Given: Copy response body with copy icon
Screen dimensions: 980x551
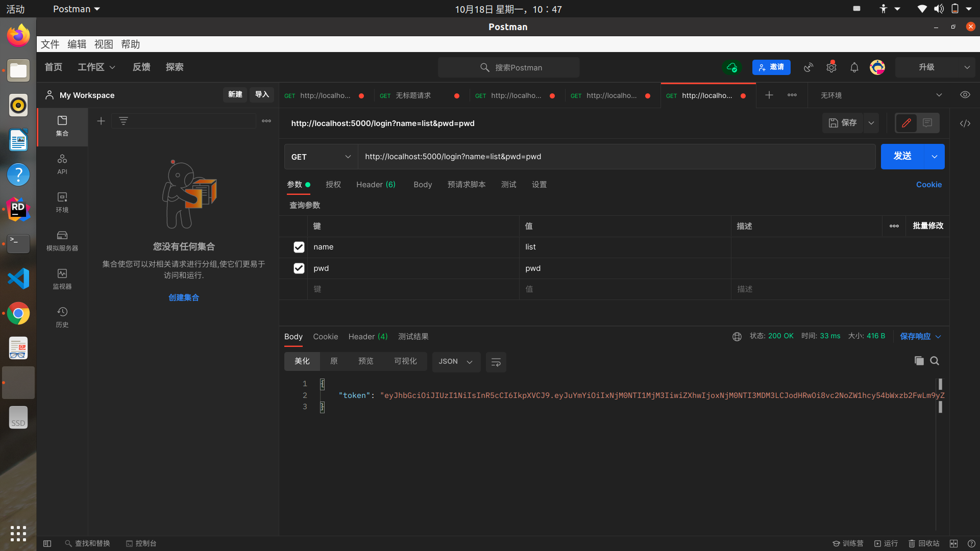Looking at the screenshot, I should click(919, 361).
